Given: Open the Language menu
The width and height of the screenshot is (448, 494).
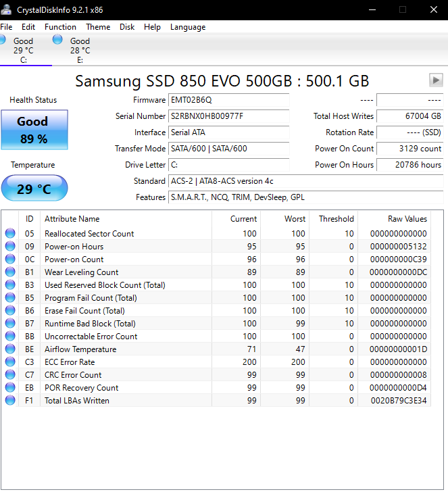Looking at the screenshot, I should 188,27.
